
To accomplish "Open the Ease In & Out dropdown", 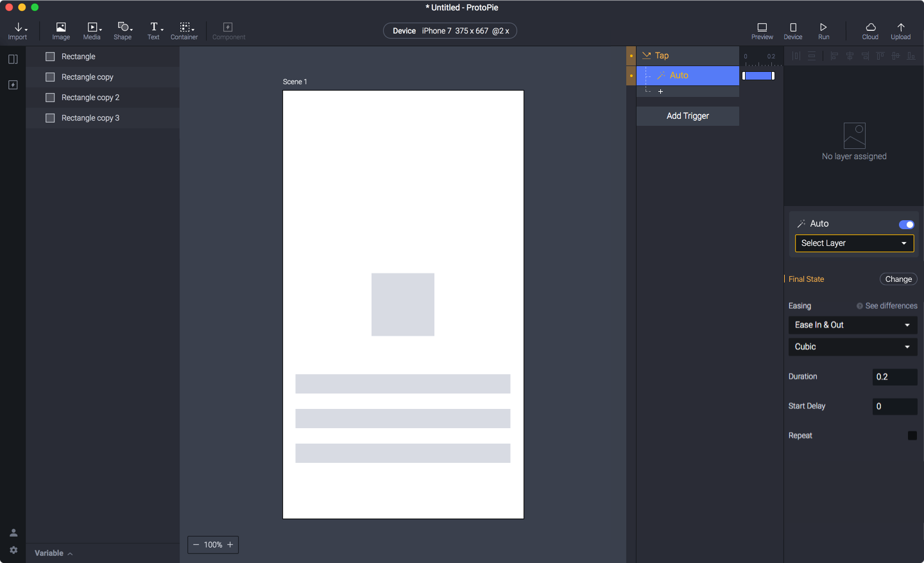I will click(853, 325).
